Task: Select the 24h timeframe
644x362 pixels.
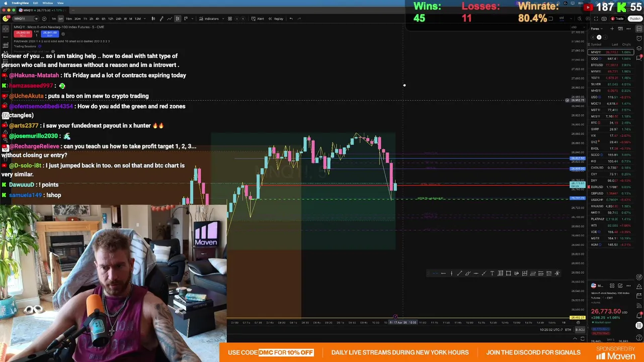Action: [119, 19]
